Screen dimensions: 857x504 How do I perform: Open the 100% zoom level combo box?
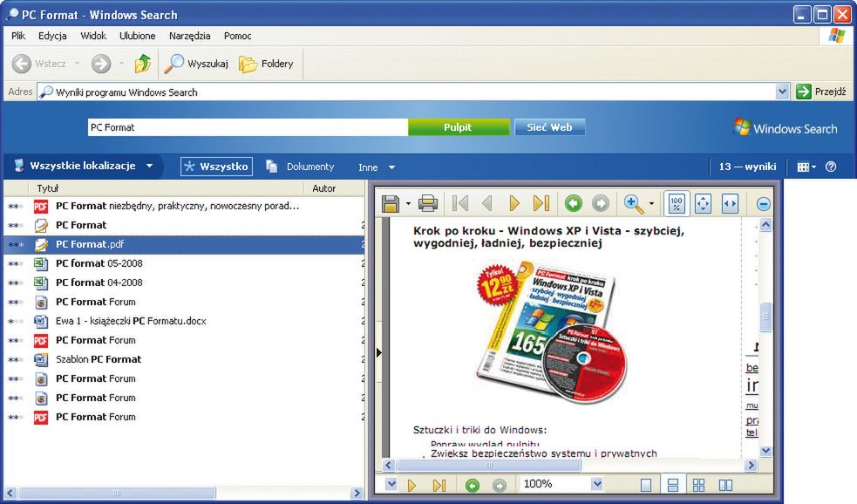pos(597,484)
